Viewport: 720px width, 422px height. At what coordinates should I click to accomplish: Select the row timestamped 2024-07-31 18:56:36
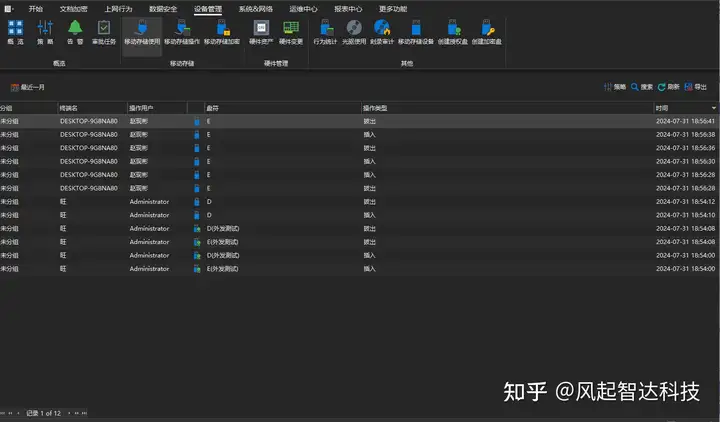pos(360,148)
